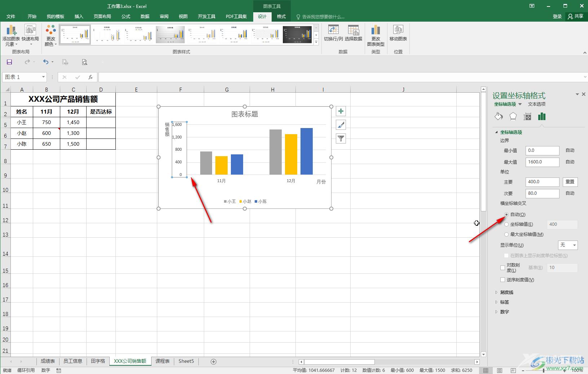The height and width of the screenshot is (374, 588).
Task: Click the 主要 unit input field
Action: (543, 182)
